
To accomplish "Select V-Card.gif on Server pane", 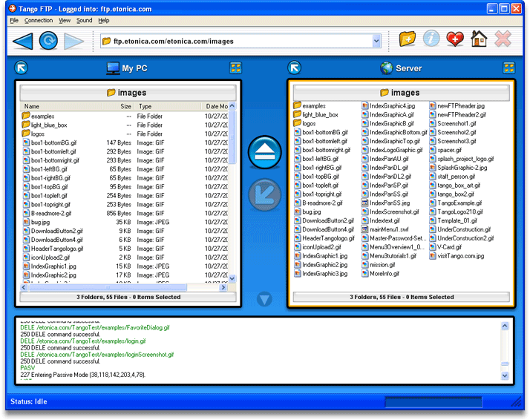I will coord(445,247).
